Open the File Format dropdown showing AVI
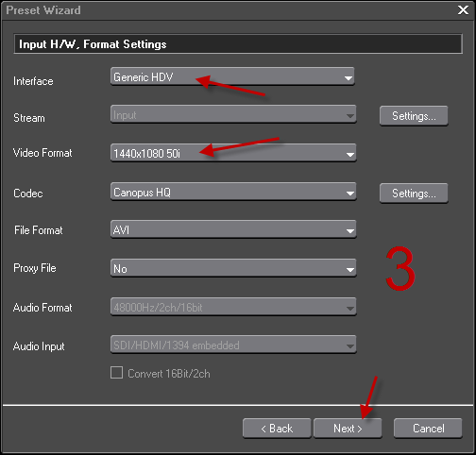476x455 pixels. [x=233, y=229]
